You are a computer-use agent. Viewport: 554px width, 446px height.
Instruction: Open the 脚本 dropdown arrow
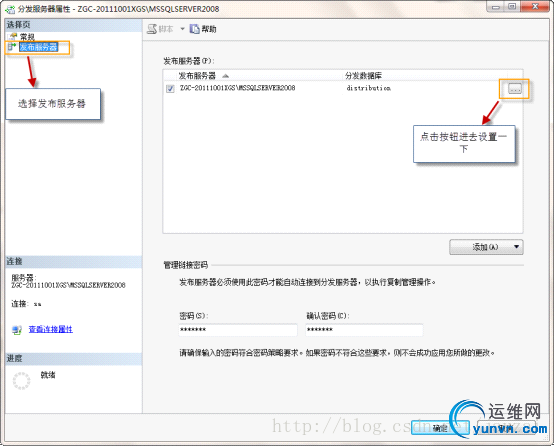click(x=182, y=29)
